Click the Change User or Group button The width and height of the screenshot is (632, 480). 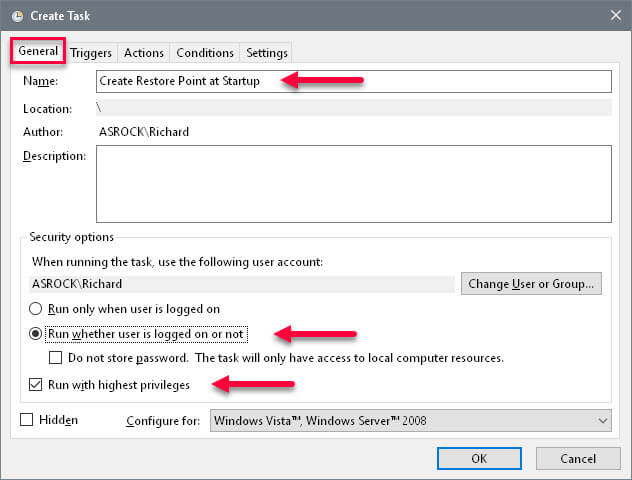(x=531, y=284)
